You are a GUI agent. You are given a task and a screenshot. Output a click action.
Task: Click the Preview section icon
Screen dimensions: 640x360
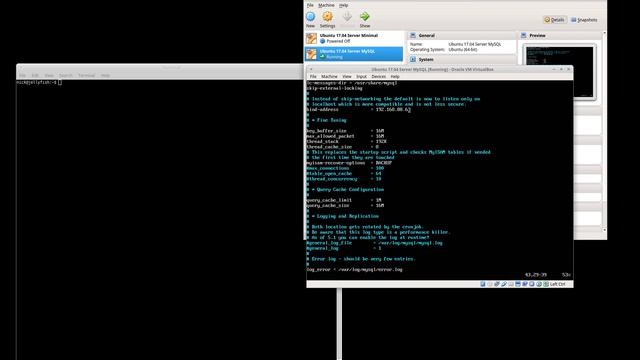pyautogui.click(x=524, y=36)
